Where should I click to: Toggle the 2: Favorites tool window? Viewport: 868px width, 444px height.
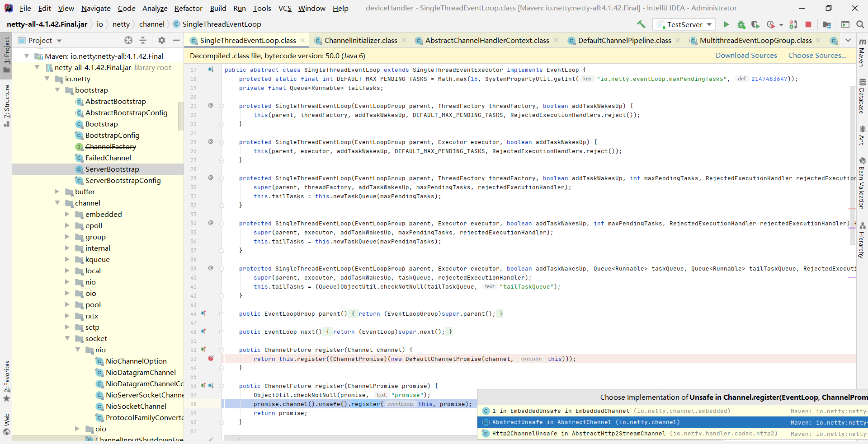pyautogui.click(x=6, y=382)
